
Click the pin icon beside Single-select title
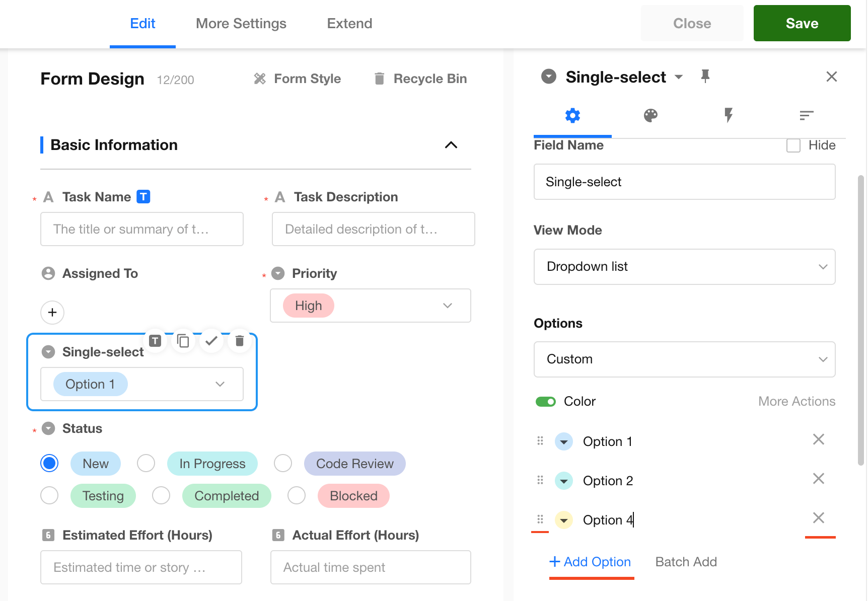tap(705, 77)
